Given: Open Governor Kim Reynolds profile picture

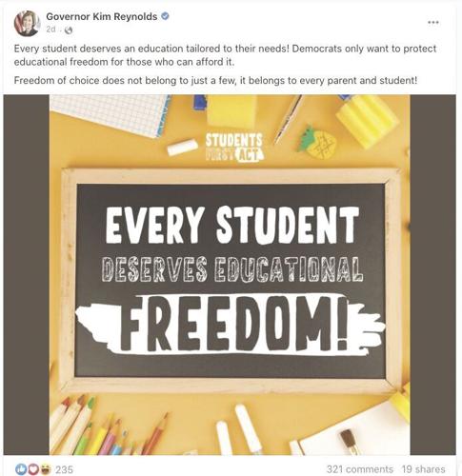Looking at the screenshot, I should point(27,24).
